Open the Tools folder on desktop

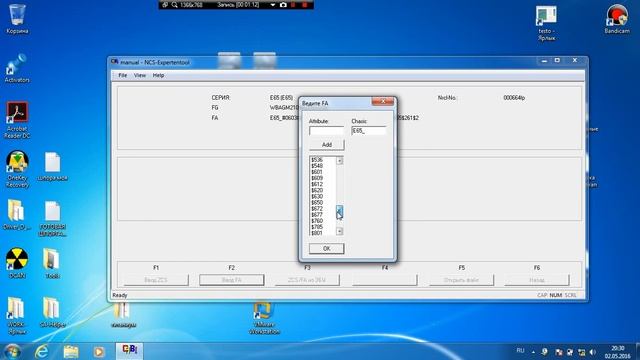(52, 264)
